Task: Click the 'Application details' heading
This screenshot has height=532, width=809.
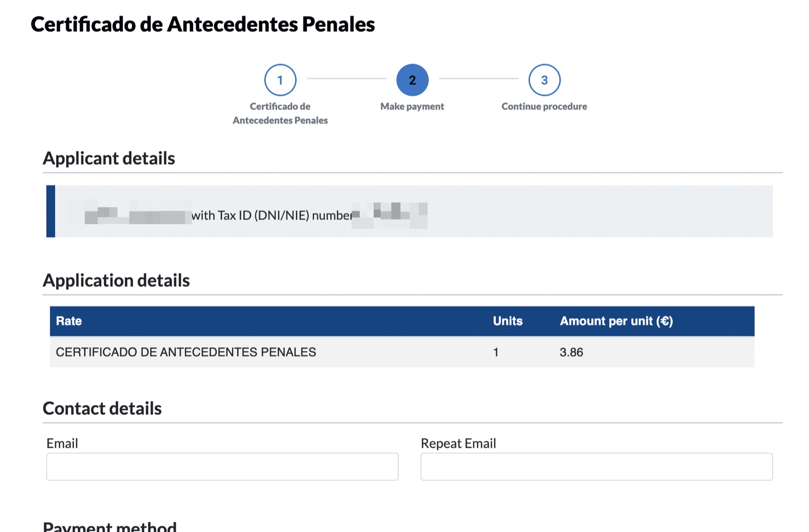Action: [116, 280]
